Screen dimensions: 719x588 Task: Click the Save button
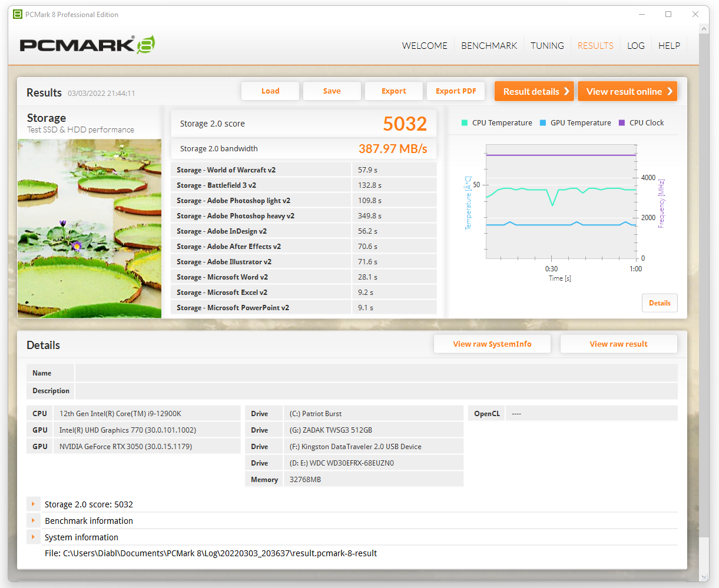tap(332, 91)
